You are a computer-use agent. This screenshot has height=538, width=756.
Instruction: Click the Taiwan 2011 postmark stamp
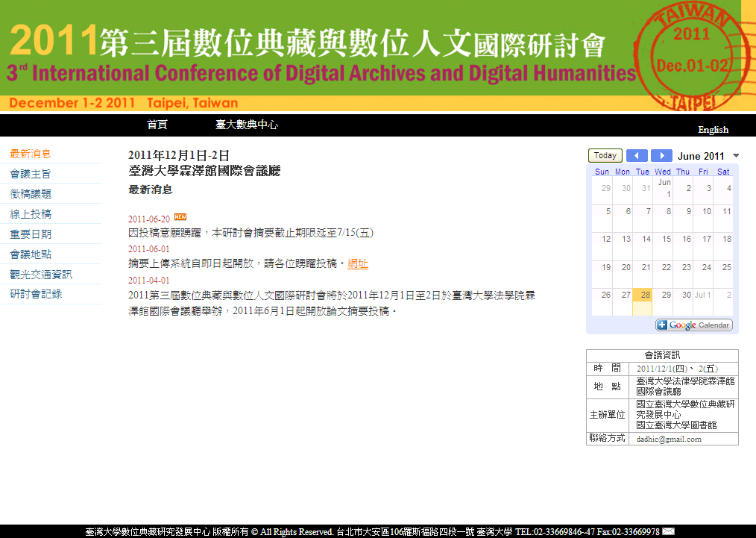click(690, 55)
